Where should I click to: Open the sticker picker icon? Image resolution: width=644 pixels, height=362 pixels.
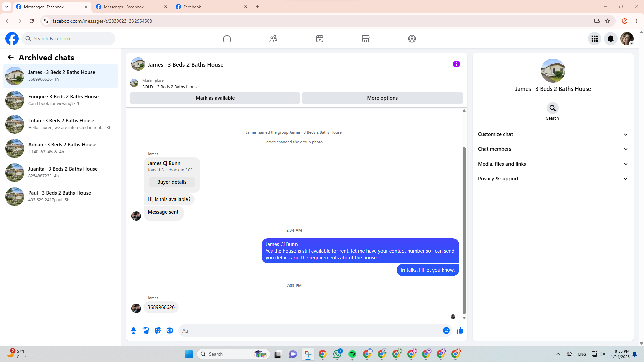pyautogui.click(x=158, y=330)
